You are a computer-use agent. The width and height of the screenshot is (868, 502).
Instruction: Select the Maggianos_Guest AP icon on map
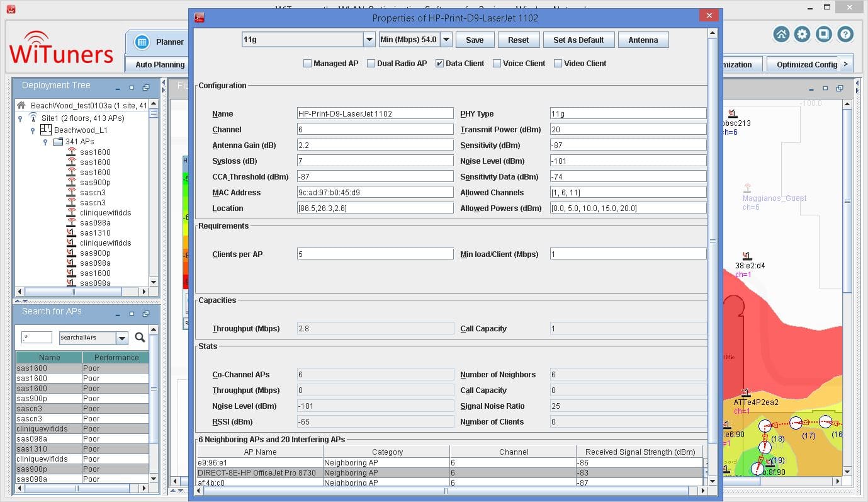point(747,188)
